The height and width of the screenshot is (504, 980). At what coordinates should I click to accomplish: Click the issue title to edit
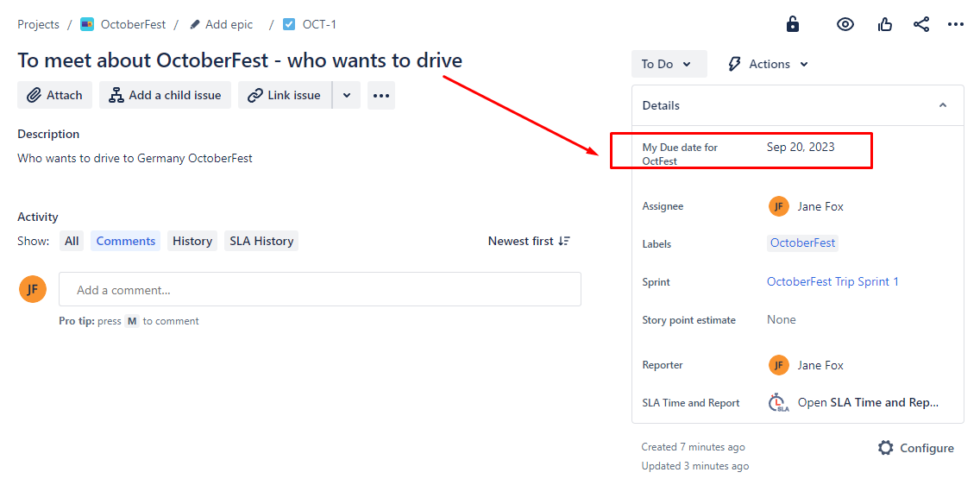click(240, 60)
